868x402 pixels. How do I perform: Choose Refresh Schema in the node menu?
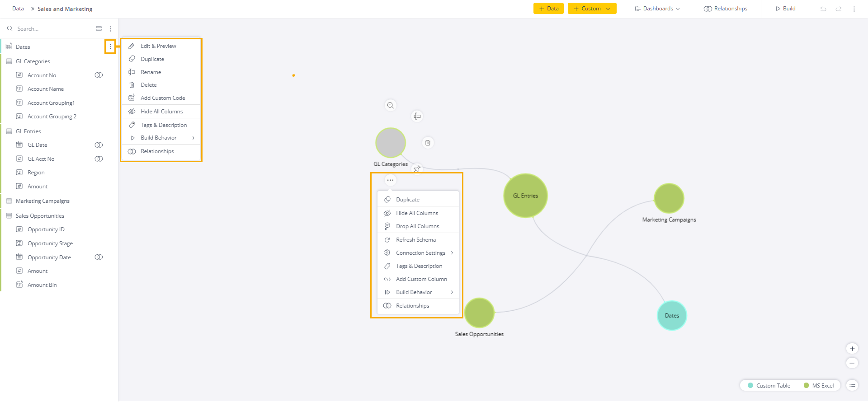pos(415,240)
